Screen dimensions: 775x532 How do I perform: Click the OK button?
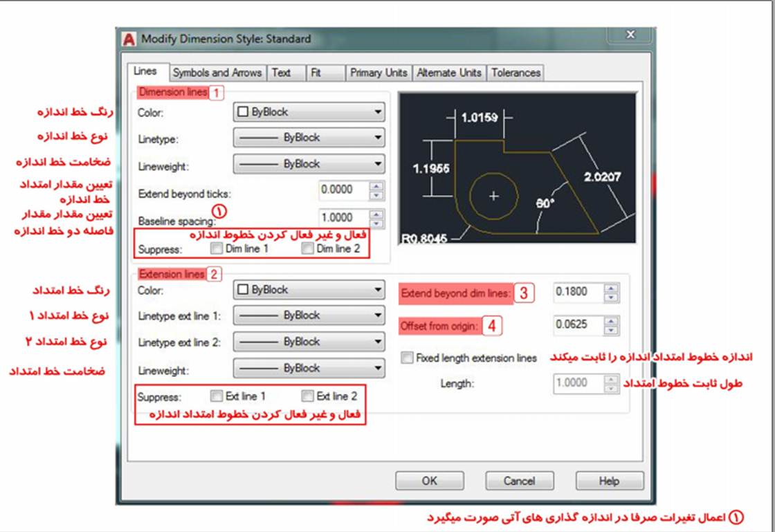point(430,481)
